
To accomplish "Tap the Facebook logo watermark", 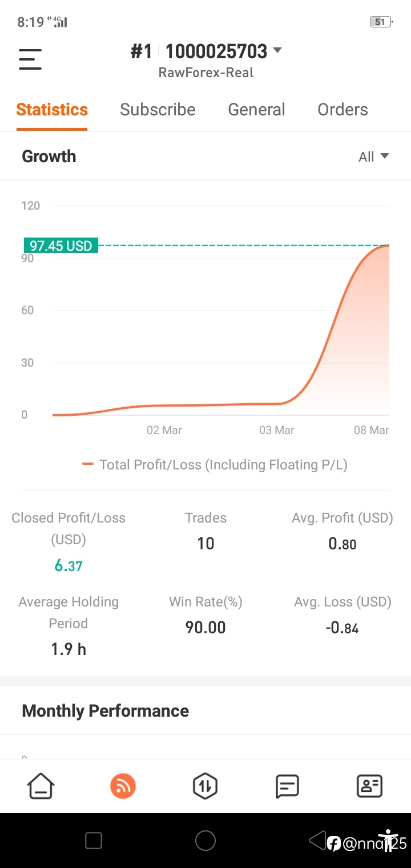I will 334,843.
